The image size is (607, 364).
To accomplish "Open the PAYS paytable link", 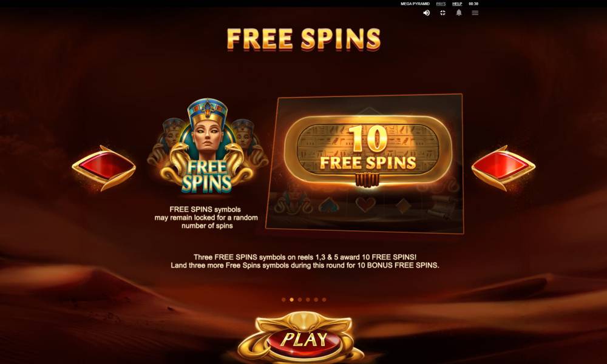I will (x=441, y=4).
